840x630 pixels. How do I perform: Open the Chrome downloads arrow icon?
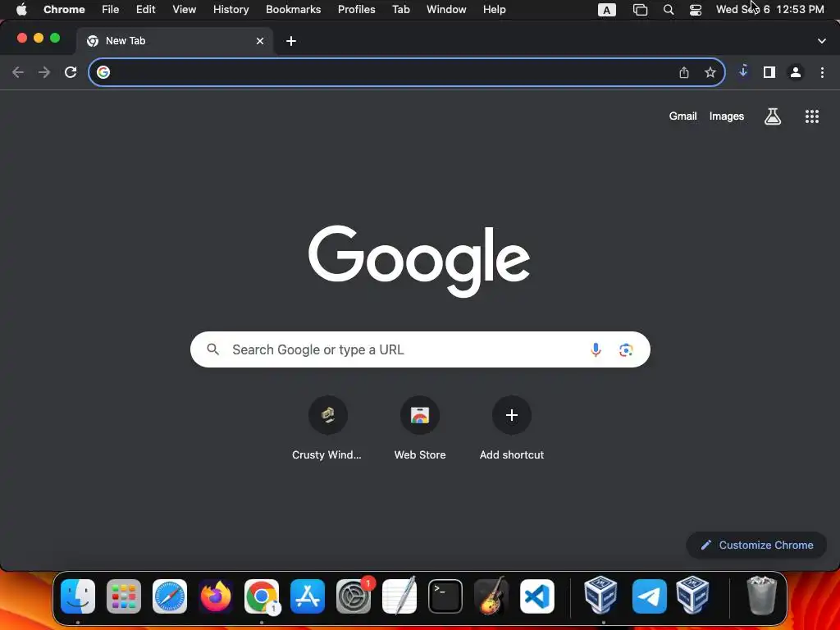743,72
